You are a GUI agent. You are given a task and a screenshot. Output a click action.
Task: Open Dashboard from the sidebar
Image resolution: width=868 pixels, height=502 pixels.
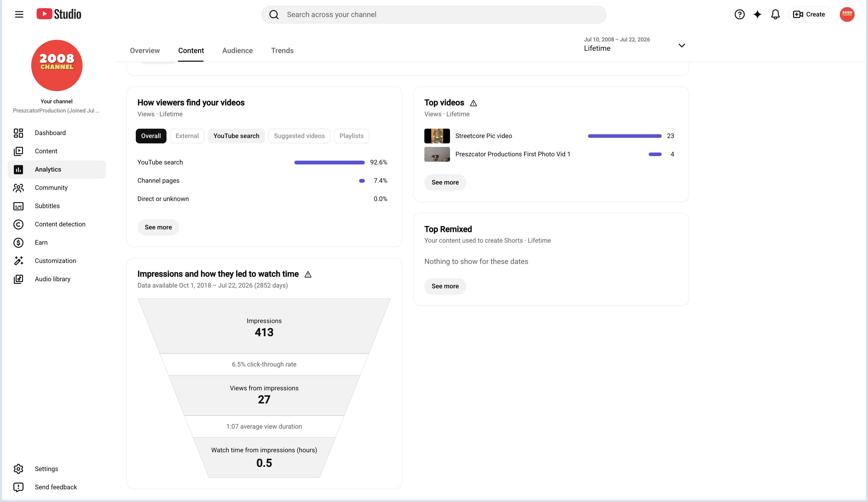[x=57, y=133]
